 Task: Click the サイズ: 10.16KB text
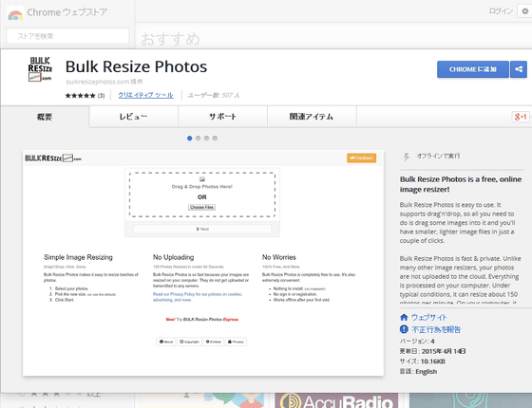(x=423, y=362)
